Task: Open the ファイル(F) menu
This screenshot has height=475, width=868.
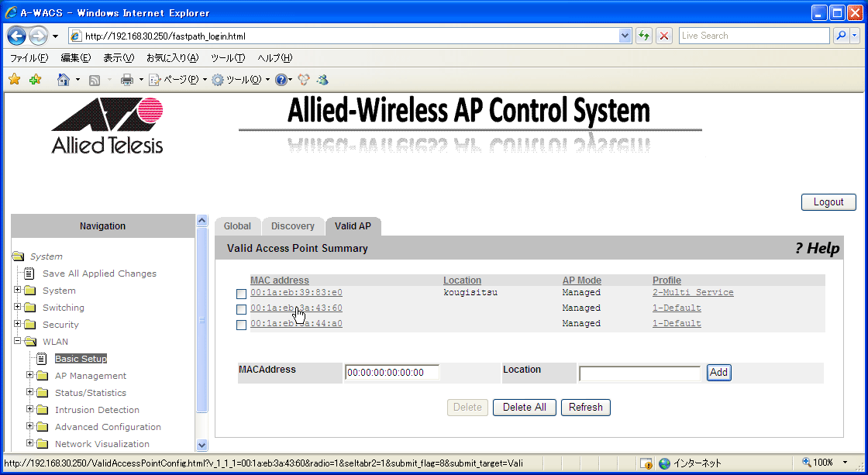Action: (x=29, y=57)
